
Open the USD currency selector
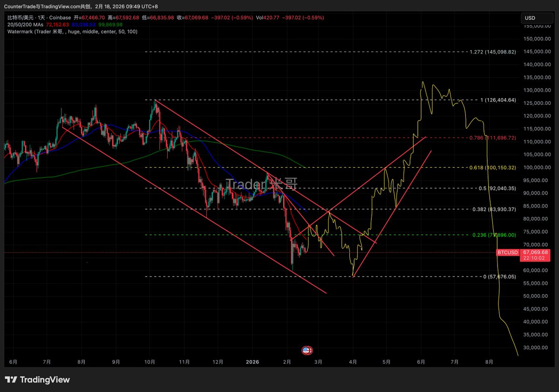click(x=537, y=18)
